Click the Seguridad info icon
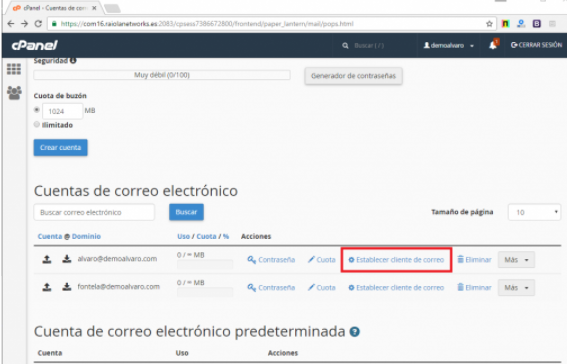567x364 pixels. coord(73,60)
